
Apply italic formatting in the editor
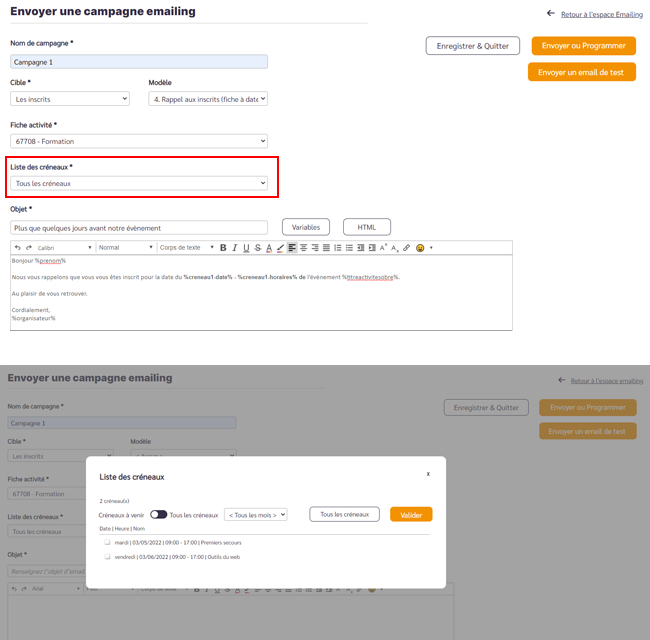coord(235,248)
